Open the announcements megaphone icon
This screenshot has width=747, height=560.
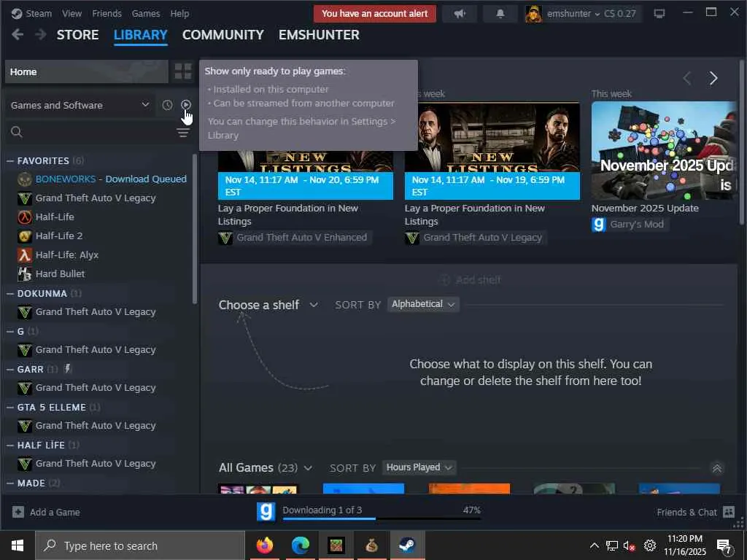(460, 14)
